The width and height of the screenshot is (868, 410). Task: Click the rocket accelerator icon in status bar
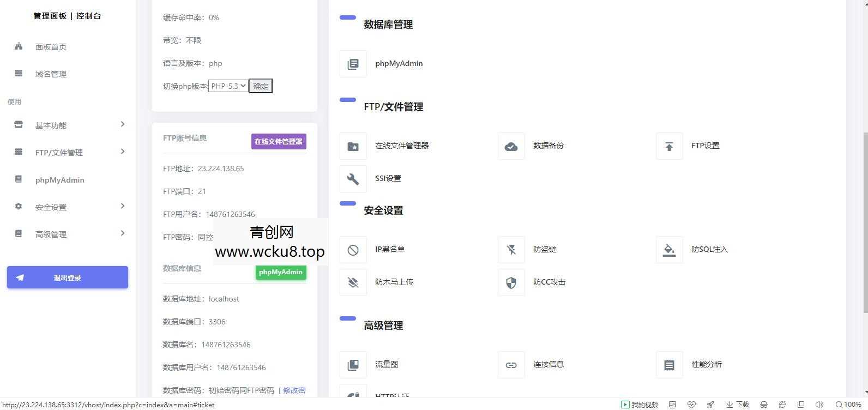pos(710,405)
